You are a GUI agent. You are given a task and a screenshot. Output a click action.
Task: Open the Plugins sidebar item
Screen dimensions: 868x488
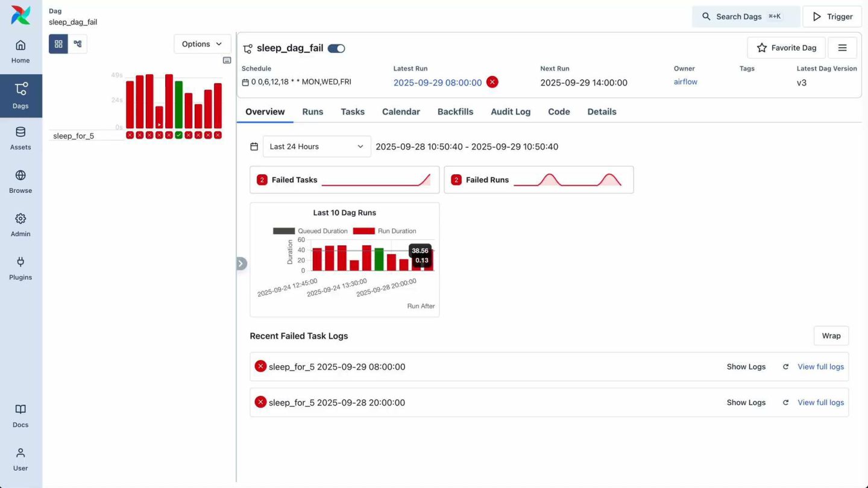coord(20,269)
